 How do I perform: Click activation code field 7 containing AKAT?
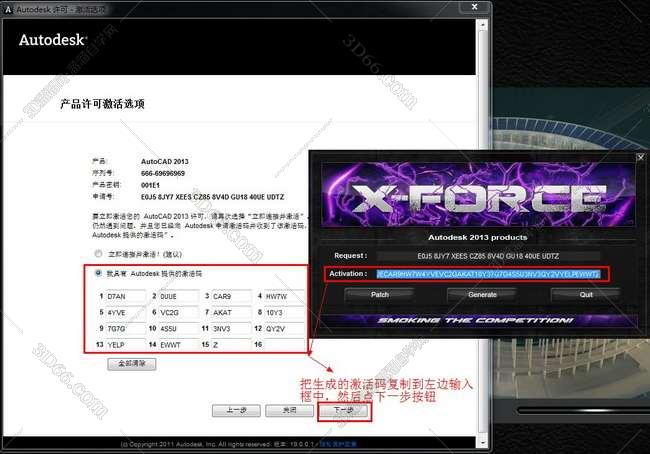(232, 312)
